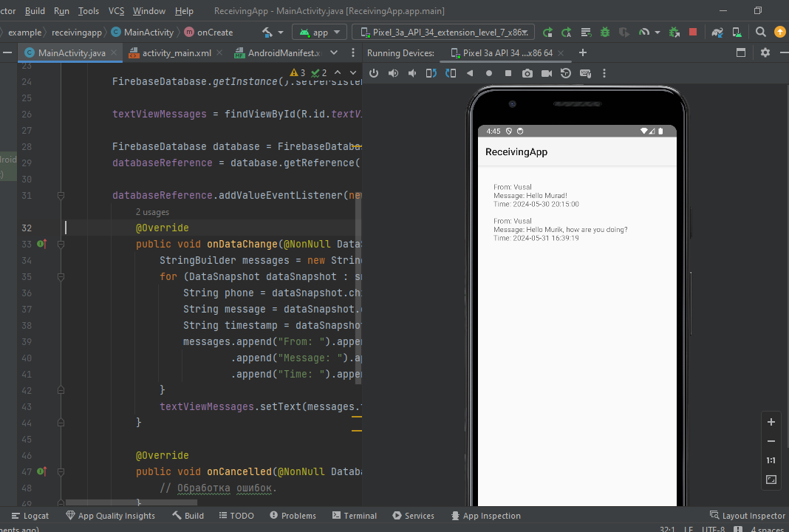
Task: Start emulator screen recording with camcorder icon
Action: coord(547,73)
